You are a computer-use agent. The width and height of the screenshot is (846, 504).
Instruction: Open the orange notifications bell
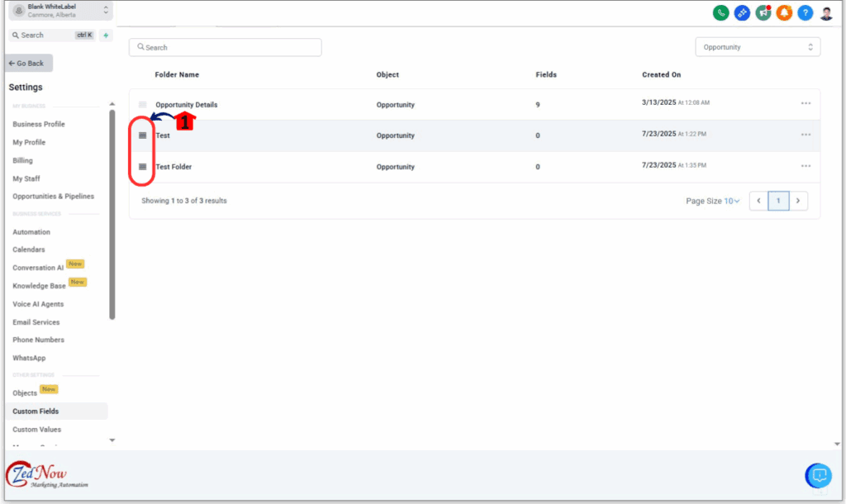tap(784, 12)
